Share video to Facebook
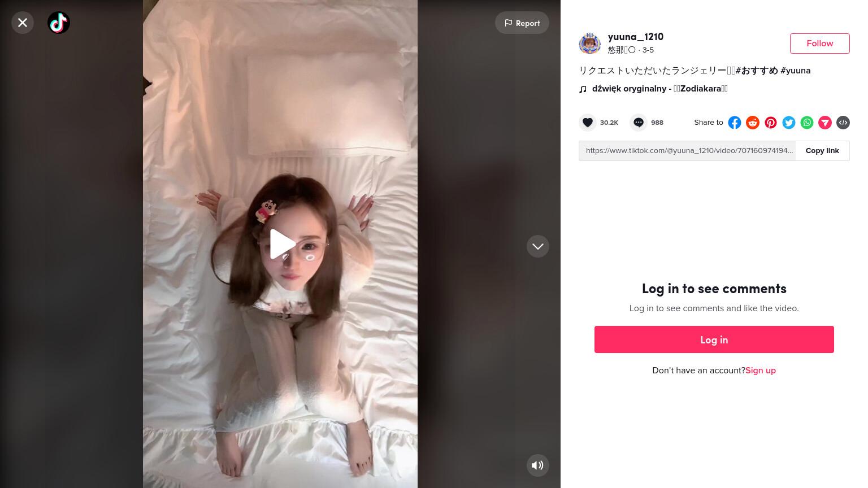This screenshot has height=488, width=868. pyautogui.click(x=735, y=123)
